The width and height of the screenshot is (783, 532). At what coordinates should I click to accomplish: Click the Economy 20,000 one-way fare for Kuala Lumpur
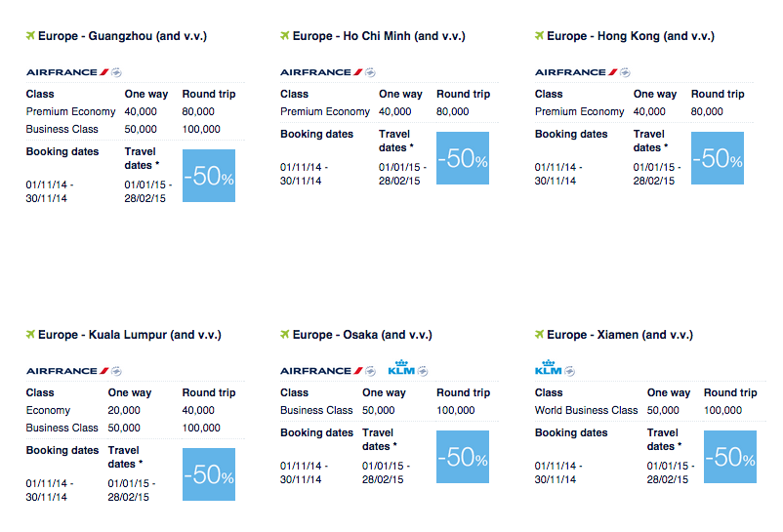pyautogui.click(x=124, y=410)
